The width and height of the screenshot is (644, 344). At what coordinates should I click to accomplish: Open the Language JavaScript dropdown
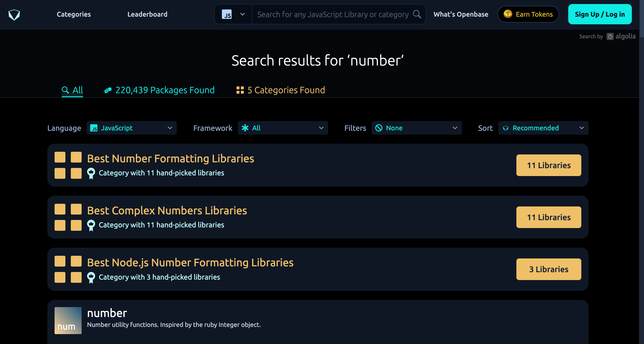click(131, 128)
